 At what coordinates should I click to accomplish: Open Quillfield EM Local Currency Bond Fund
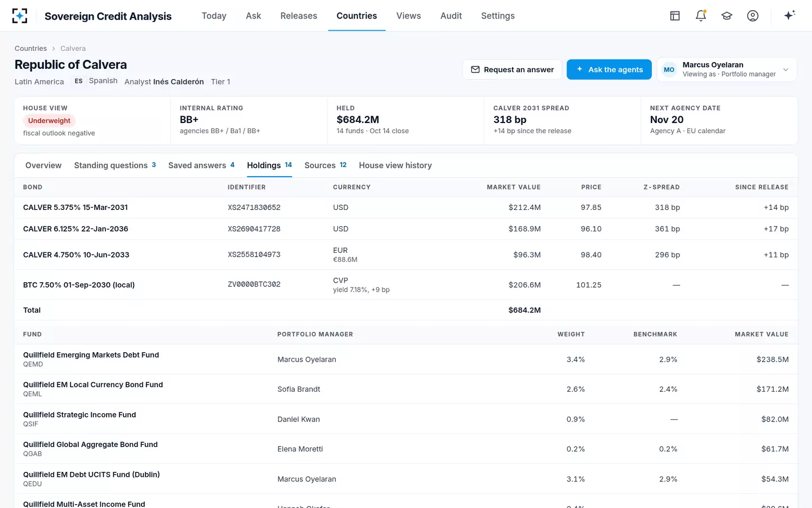[93, 385]
